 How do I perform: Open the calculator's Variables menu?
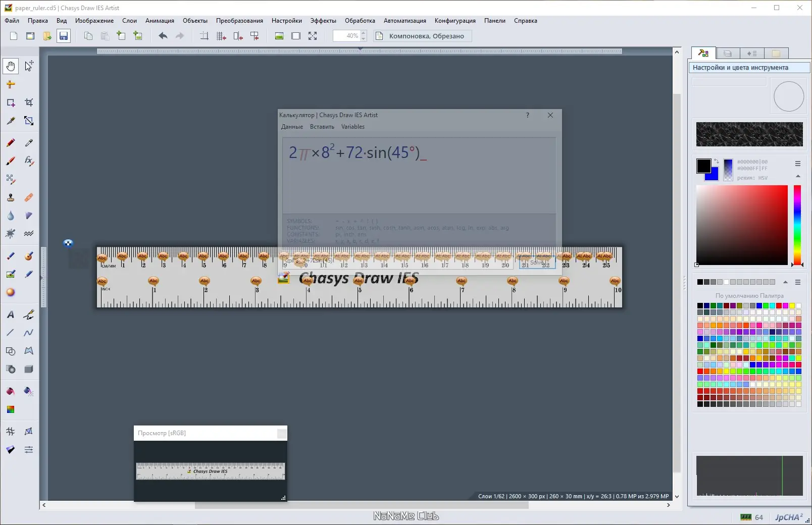353,127
